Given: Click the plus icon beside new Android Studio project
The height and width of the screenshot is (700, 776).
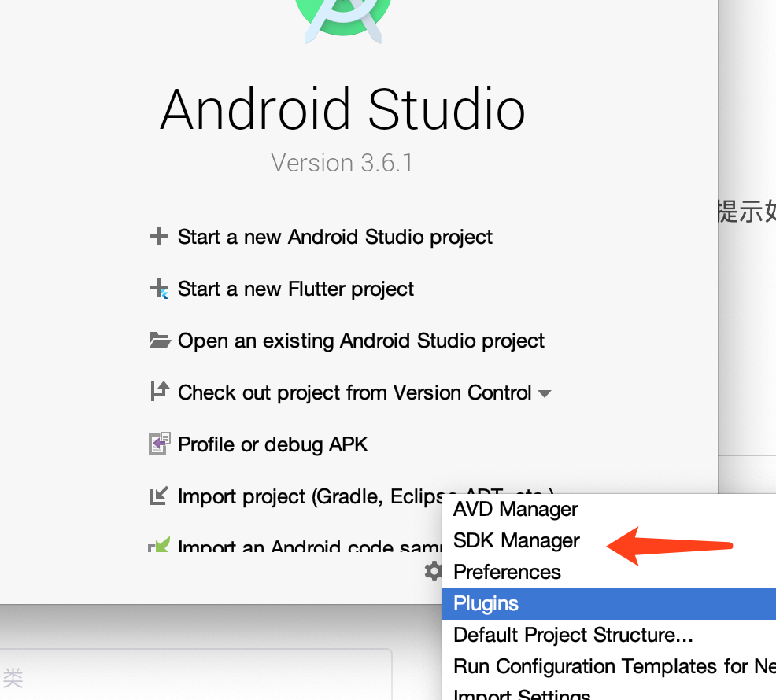Looking at the screenshot, I should [158, 236].
